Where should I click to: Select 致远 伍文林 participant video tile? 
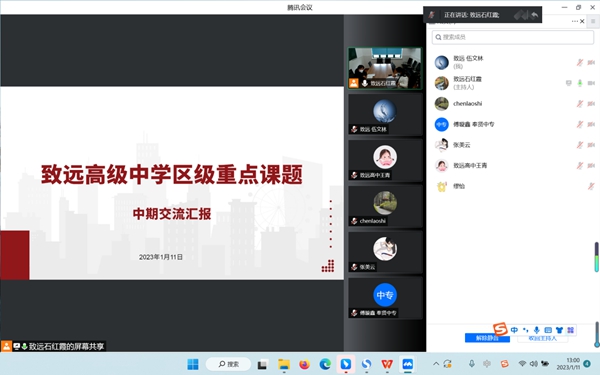[385, 114]
